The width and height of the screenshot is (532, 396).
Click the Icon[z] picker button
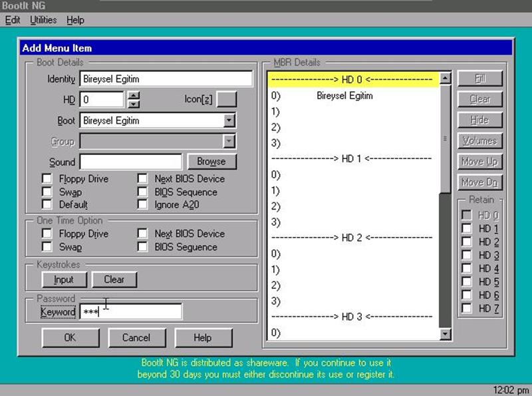pos(227,100)
